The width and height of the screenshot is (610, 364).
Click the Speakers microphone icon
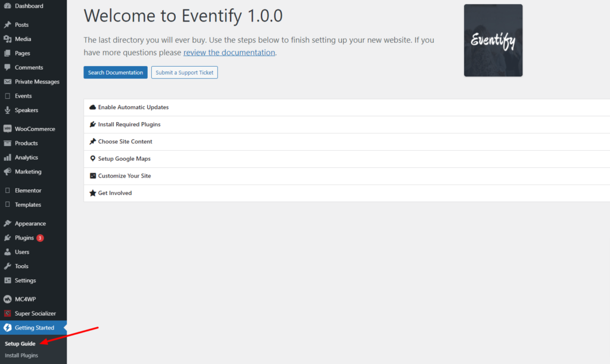point(7,110)
